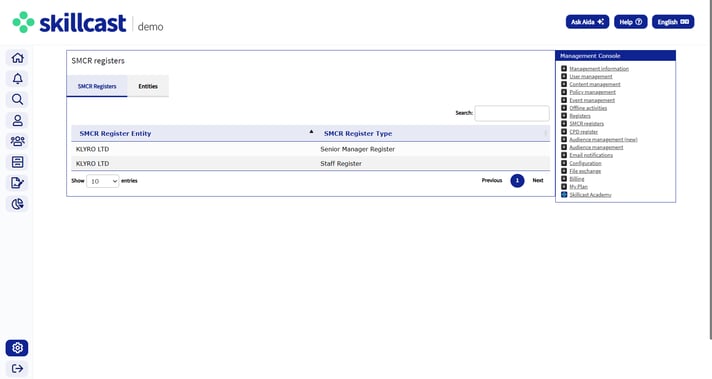Expand the Billing plus icon

tap(564, 179)
